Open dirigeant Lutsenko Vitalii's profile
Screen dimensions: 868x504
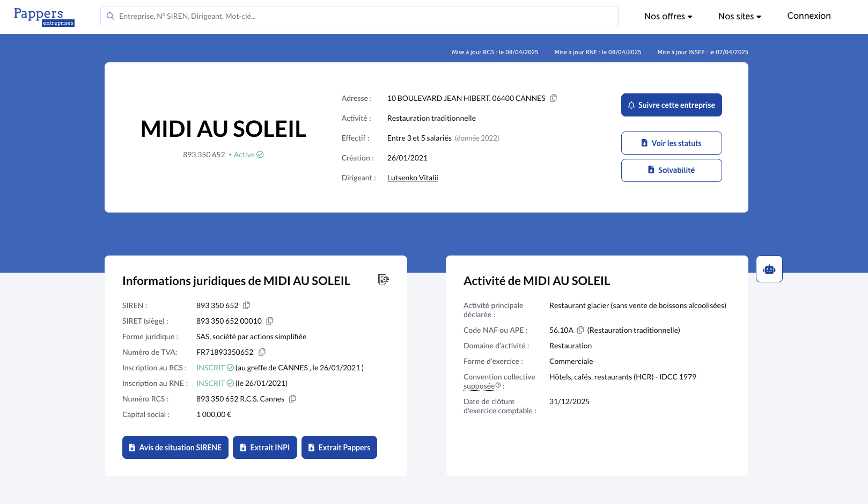(x=413, y=178)
